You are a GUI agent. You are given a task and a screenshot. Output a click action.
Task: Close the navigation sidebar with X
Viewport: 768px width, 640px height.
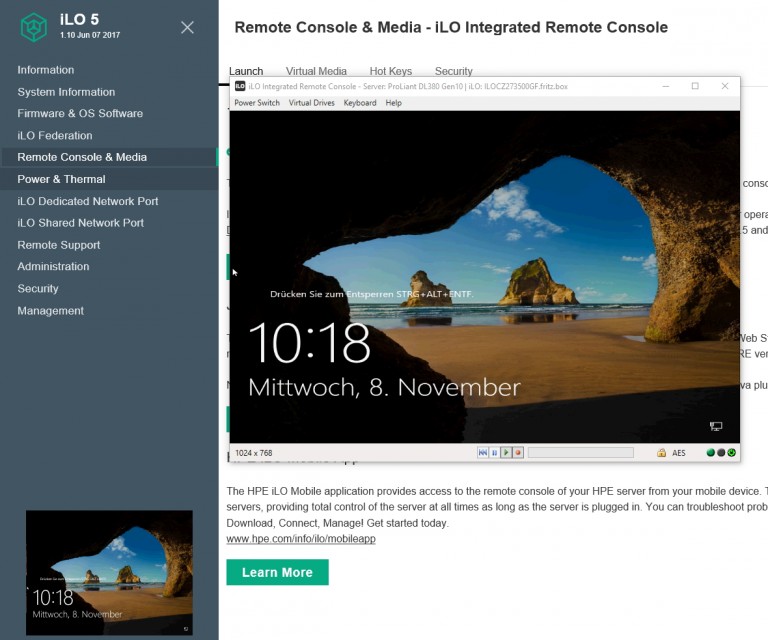187,28
